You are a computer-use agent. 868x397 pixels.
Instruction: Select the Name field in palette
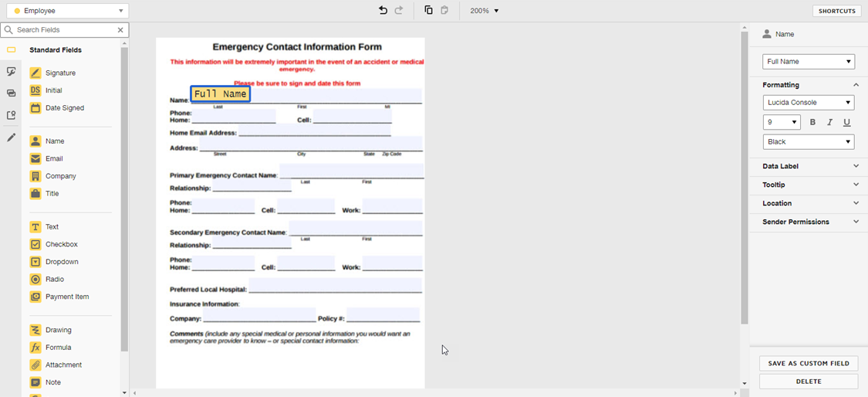click(x=47, y=141)
